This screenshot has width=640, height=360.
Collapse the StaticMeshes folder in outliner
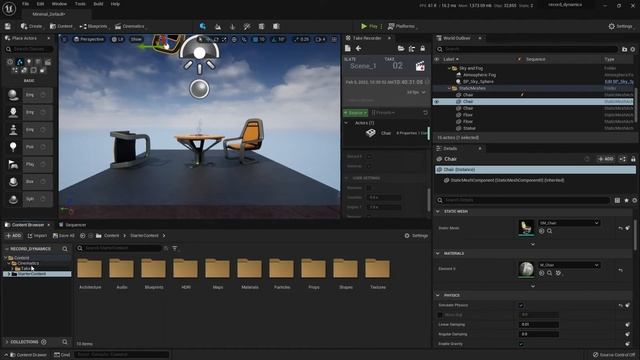[x=450, y=88]
